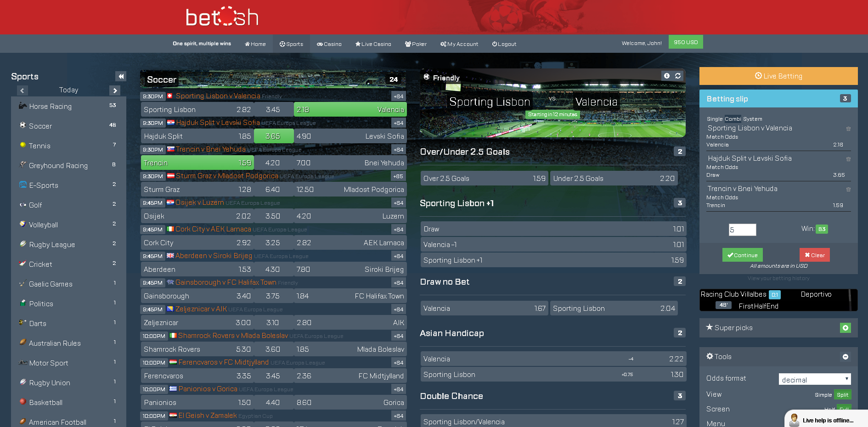Viewport: 868px width, 427px height.
Task: Go to previous day using left arrow
Action: coord(23,90)
